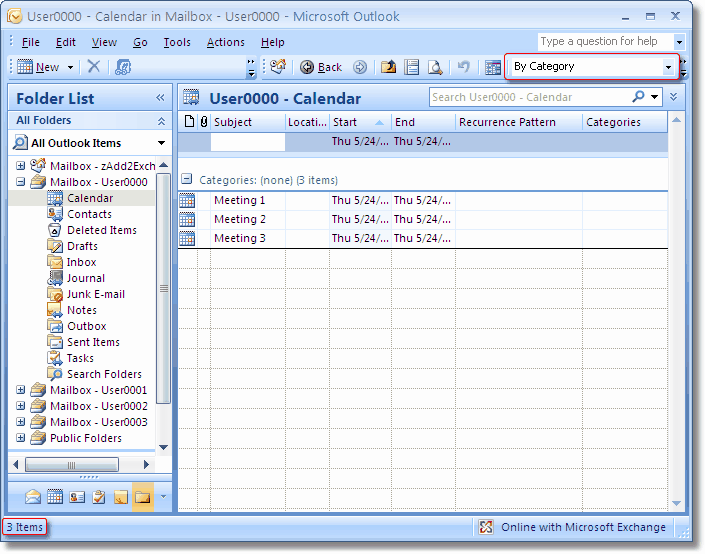Image resolution: width=705 pixels, height=554 pixels.
Task: Expand Mailbox - User0002 tree node
Action: (20, 406)
